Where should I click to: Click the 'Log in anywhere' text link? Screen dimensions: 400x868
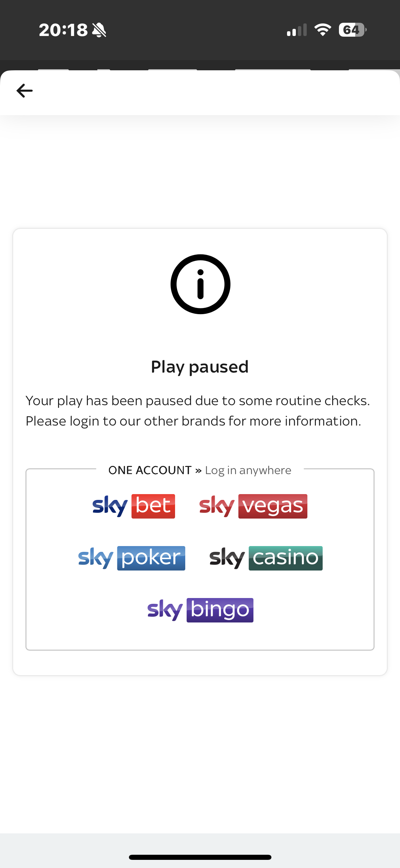click(247, 470)
